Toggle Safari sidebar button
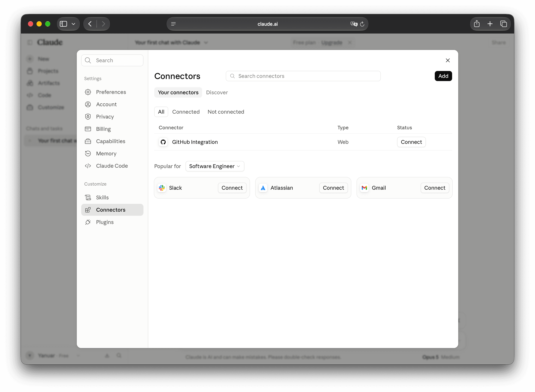The image size is (535, 392). [x=63, y=24]
